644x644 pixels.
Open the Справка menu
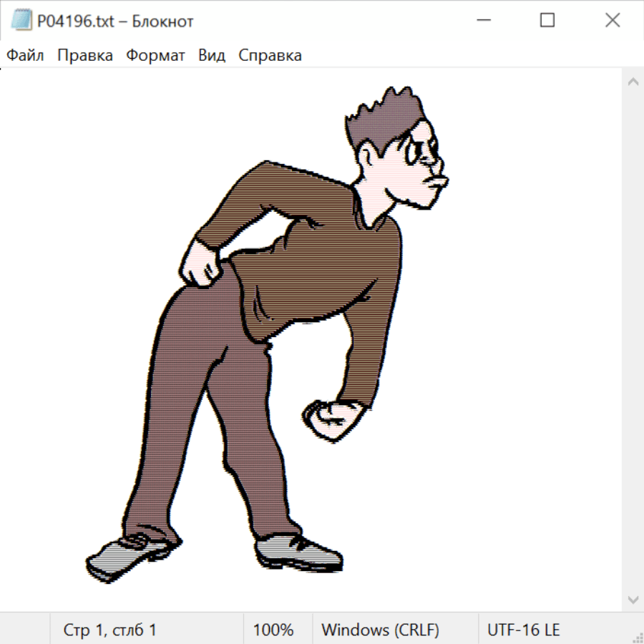tap(270, 56)
